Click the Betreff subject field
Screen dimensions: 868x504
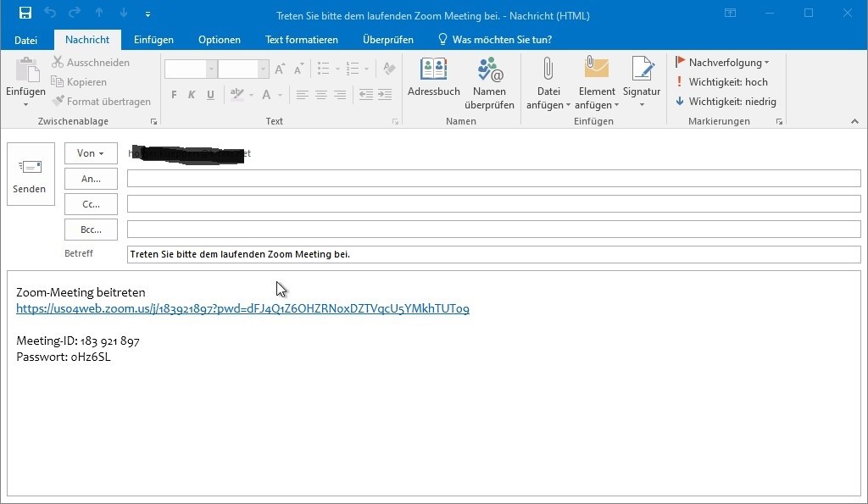(494, 254)
